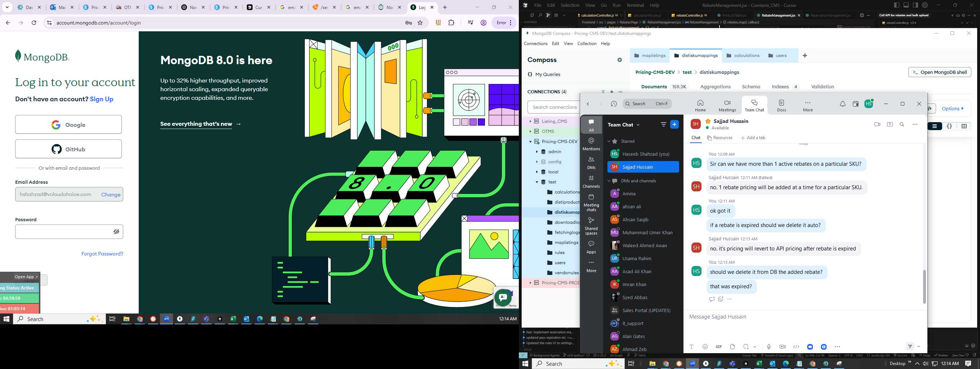This screenshot has width=980, height=369.
Task: Open Source Control icon in Cursor
Action: (548, 15)
